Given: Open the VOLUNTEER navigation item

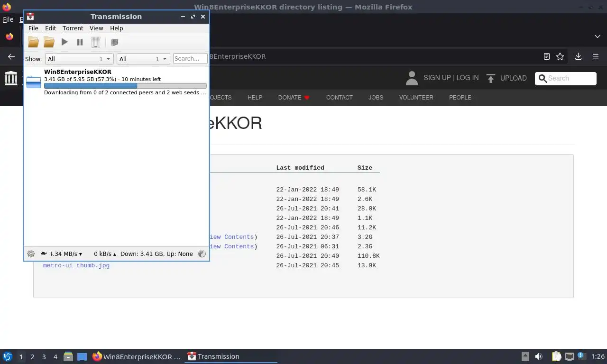Looking at the screenshot, I should [x=416, y=97].
